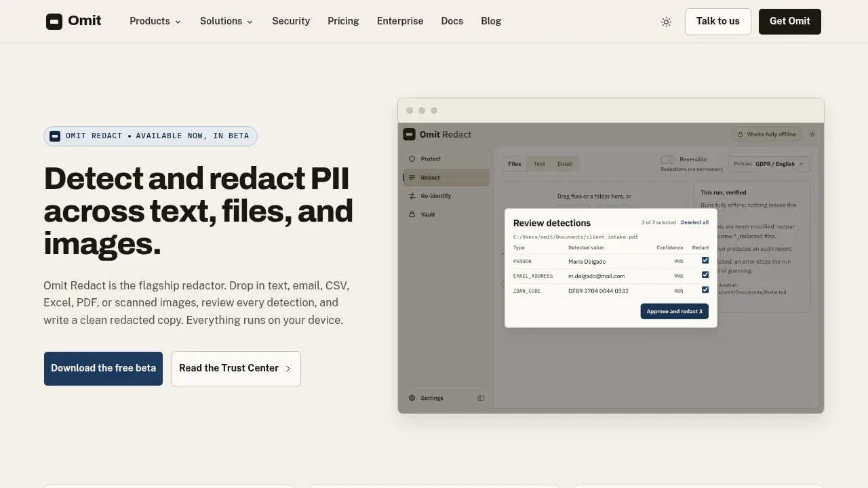The height and width of the screenshot is (488, 868).
Task: Click the Omit Redact app logo icon
Action: 409,134
